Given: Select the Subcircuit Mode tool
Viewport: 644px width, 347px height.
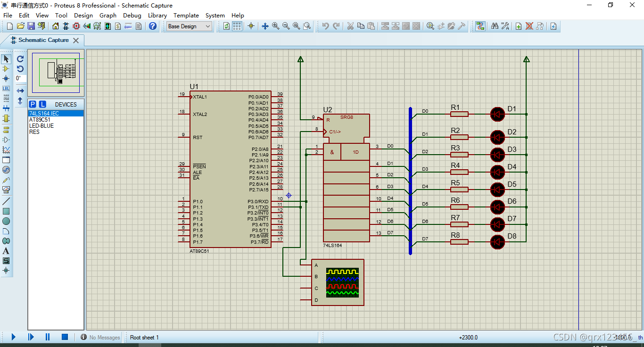Looking at the screenshot, I should coord(6,118).
